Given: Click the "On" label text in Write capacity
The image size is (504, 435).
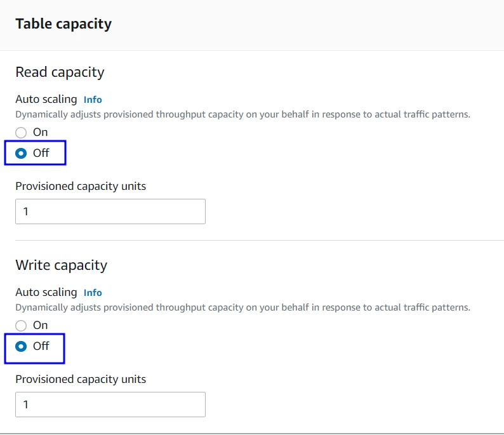Looking at the screenshot, I should point(41,325).
